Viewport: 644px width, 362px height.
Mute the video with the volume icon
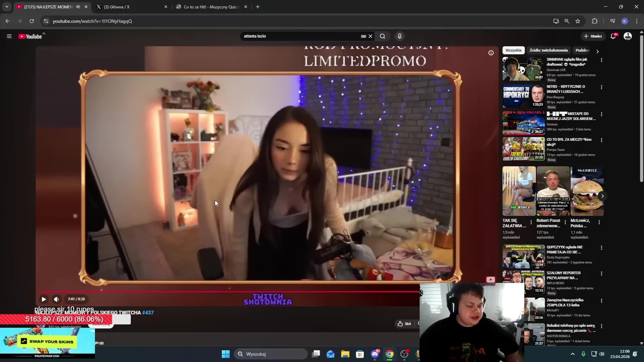pyautogui.click(x=56, y=299)
